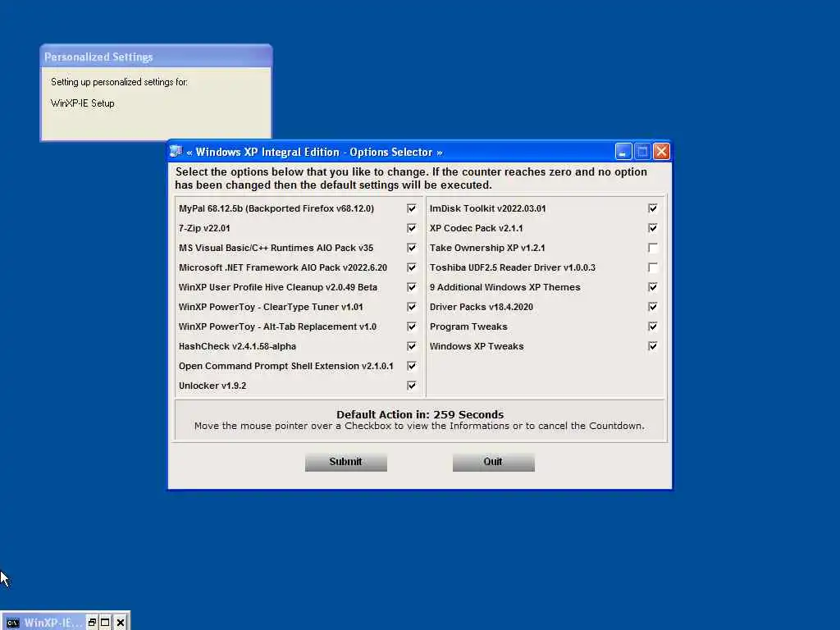Uncheck XP Codec Pack v2.1.1
Screen dimensions: 840x630
(x=652, y=228)
